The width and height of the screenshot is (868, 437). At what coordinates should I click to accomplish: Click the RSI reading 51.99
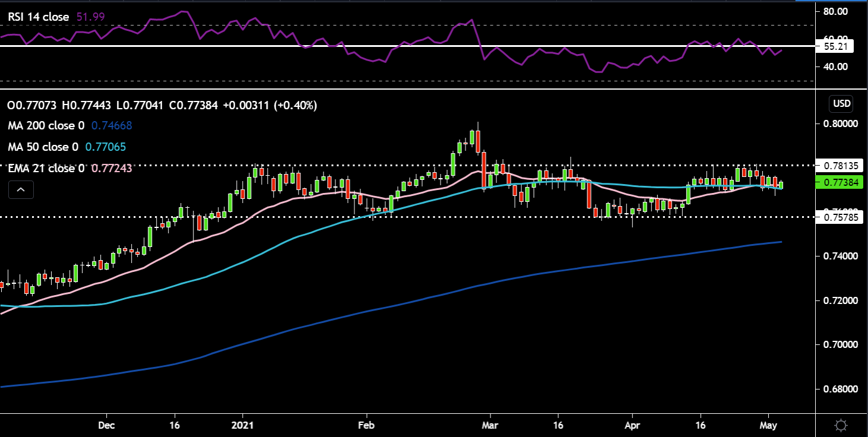click(91, 17)
